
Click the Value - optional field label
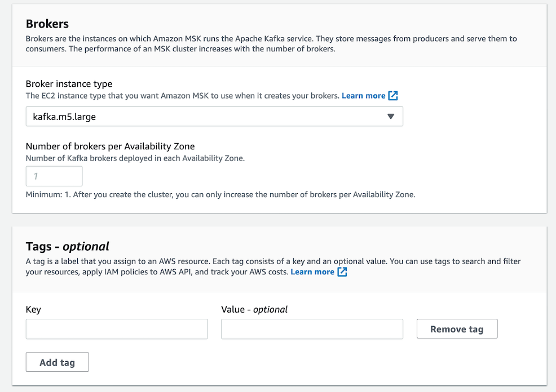[254, 310]
